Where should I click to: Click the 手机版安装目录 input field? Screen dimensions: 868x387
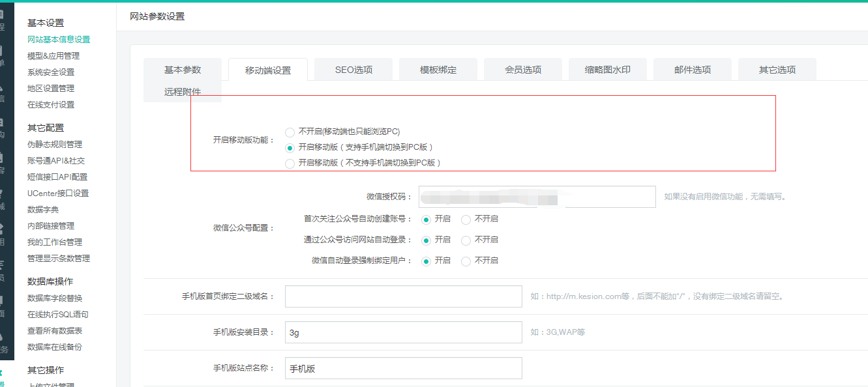403,332
